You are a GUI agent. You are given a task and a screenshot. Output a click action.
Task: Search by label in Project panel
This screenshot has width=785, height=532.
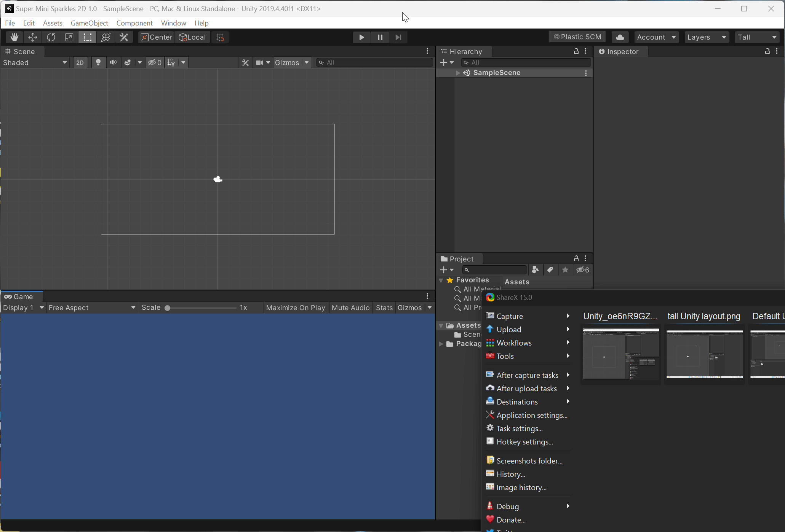tap(550, 270)
